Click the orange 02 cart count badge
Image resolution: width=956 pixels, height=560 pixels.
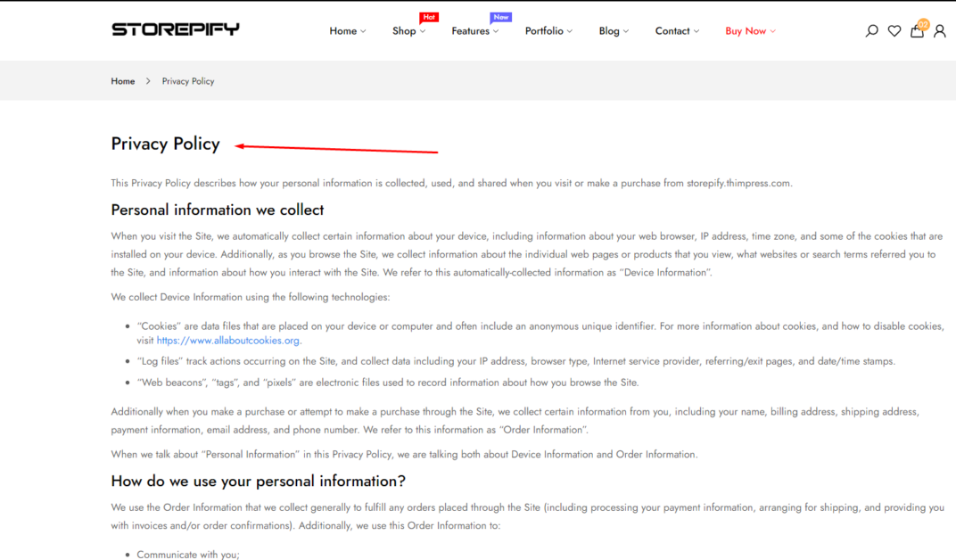[924, 23]
